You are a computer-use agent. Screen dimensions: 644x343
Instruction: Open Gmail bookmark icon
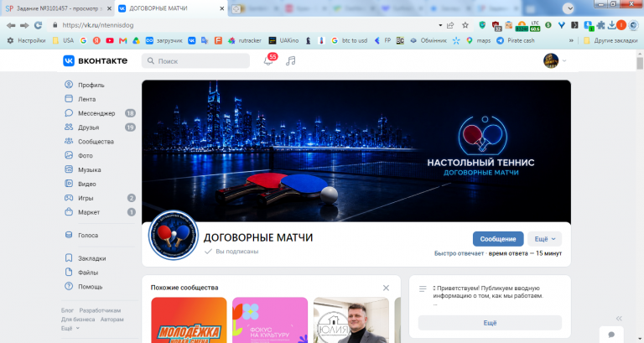(122, 40)
